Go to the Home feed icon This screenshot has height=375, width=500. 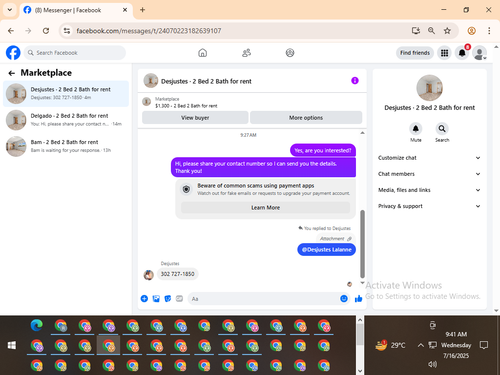[202, 53]
